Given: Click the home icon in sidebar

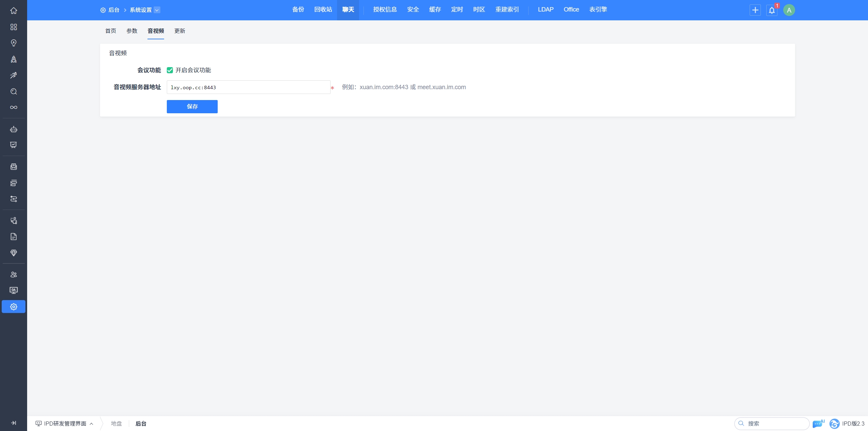Looking at the screenshot, I should click(14, 11).
